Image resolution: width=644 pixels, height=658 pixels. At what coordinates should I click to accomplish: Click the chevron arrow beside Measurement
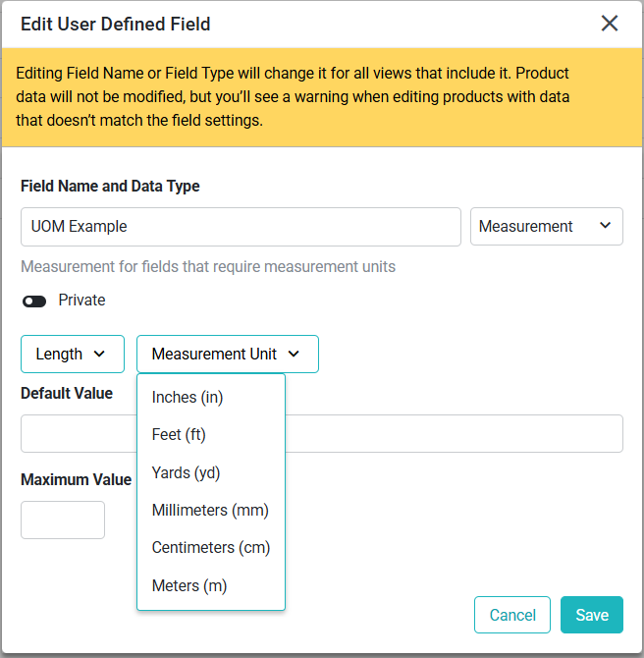605,226
